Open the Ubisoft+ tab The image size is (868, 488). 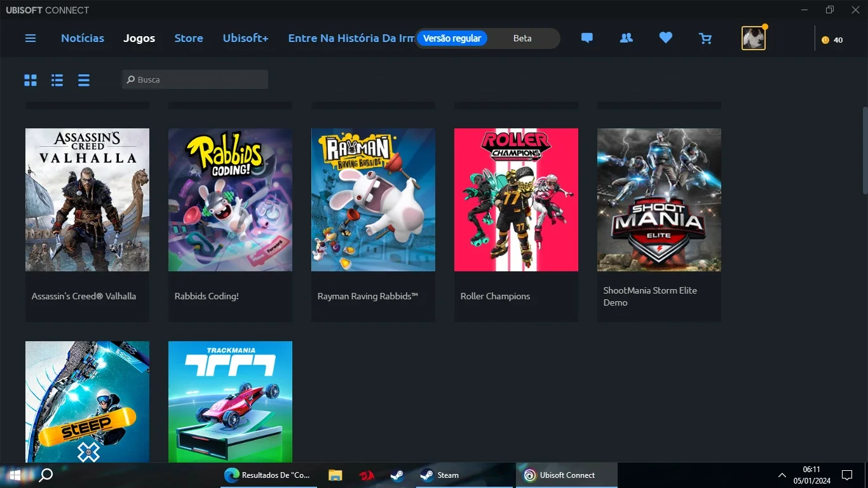[x=245, y=38]
